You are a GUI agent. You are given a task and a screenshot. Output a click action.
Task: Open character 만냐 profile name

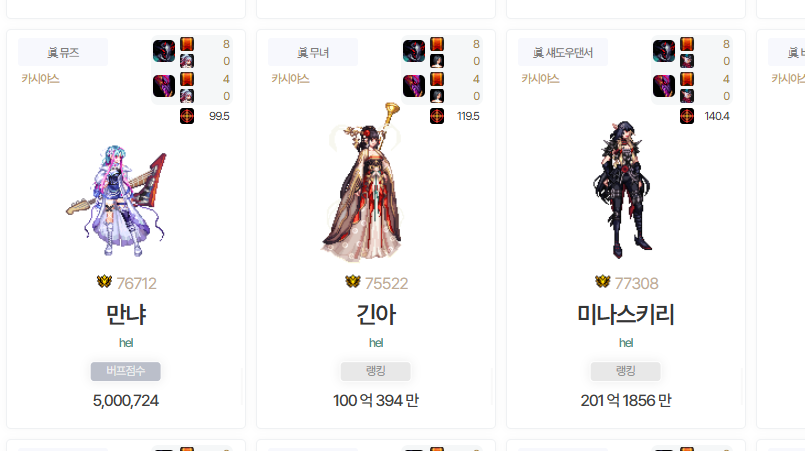click(126, 314)
